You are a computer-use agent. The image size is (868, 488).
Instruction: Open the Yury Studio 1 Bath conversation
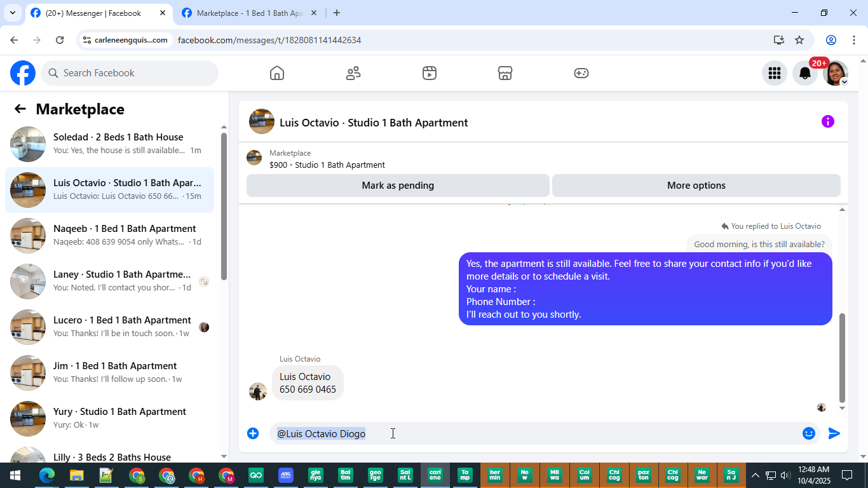pos(110,419)
